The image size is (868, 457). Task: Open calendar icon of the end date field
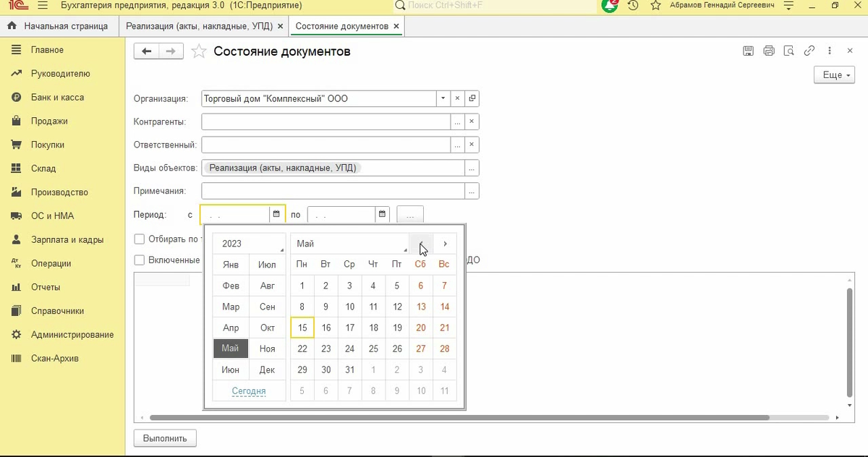pyautogui.click(x=383, y=215)
